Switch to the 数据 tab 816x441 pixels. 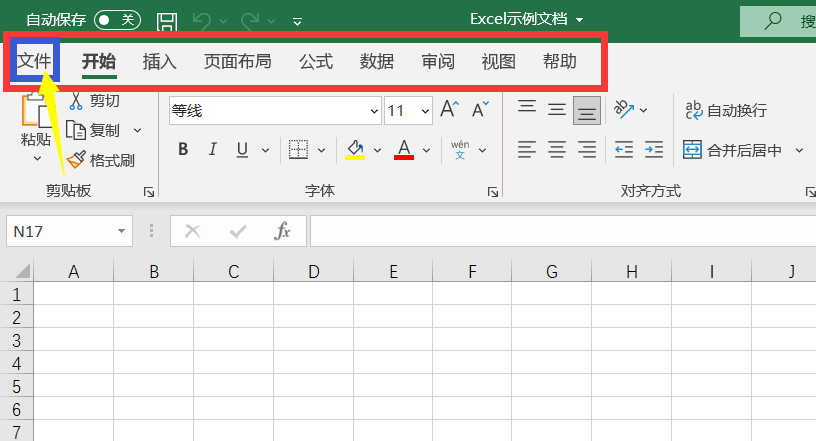coord(377,61)
